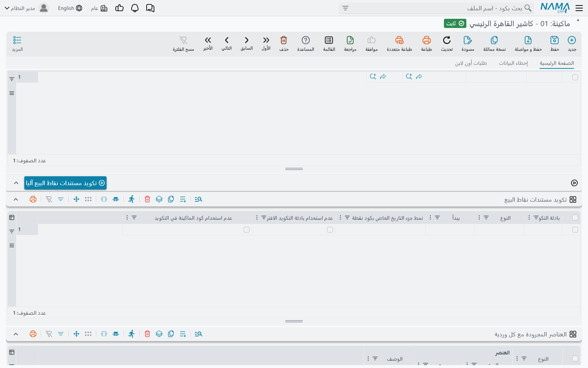
Task: Open the القائمة (List) view icon
Action: (329, 40)
